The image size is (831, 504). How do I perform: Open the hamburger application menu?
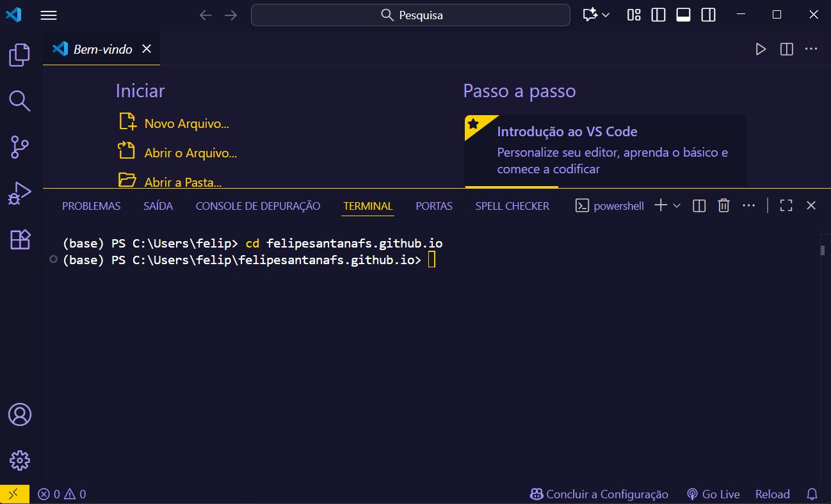pyautogui.click(x=49, y=15)
